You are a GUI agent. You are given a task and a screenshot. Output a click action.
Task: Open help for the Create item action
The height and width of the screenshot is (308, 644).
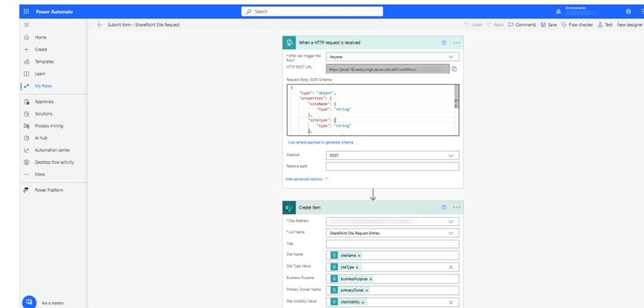443,207
